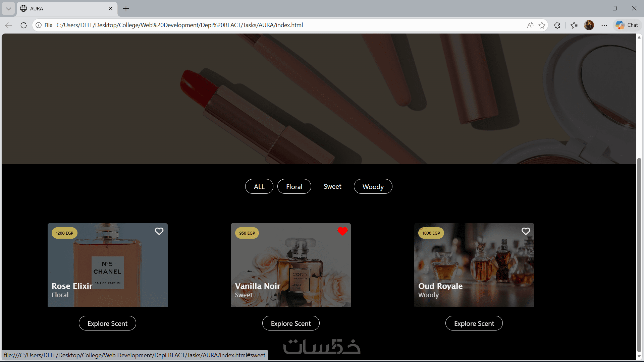
Task: Open the favorites list icon
Action: (574, 25)
